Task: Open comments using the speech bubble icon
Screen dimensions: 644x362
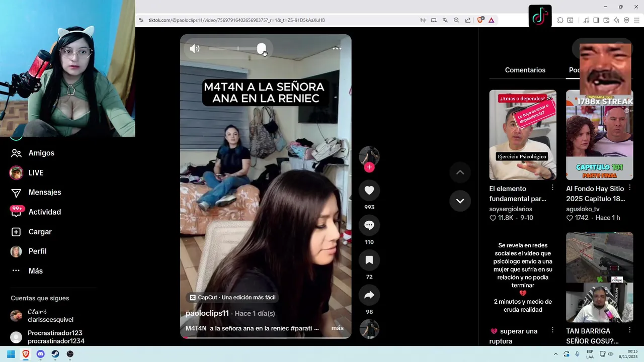Action: [369, 225]
